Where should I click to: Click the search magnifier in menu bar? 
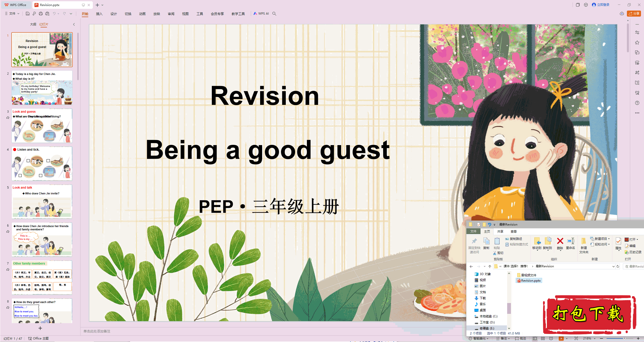274,14
